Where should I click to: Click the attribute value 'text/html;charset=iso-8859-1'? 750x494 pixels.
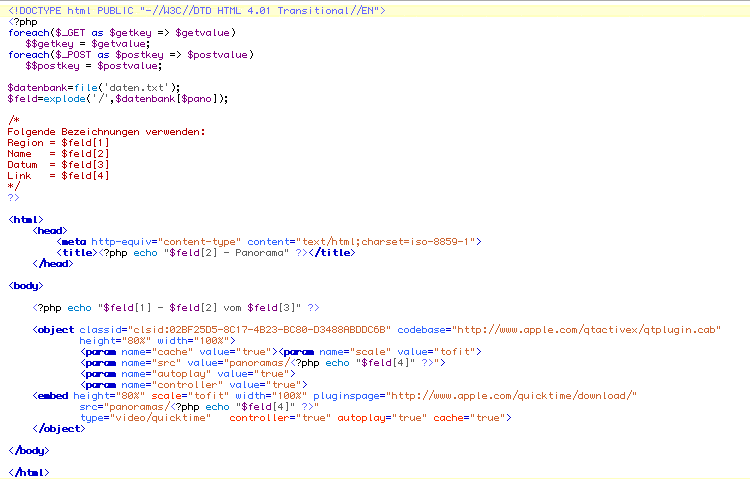(x=386, y=242)
